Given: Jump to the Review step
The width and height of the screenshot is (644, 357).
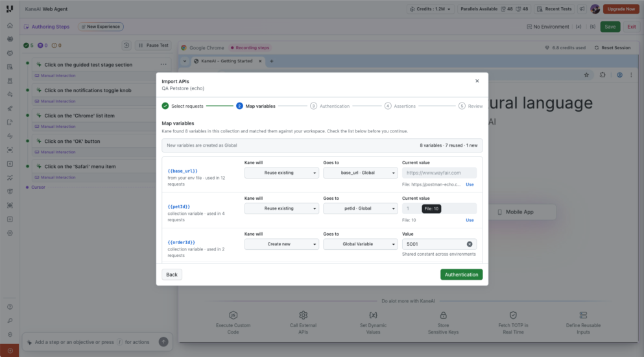Looking at the screenshot, I should pyautogui.click(x=471, y=106).
